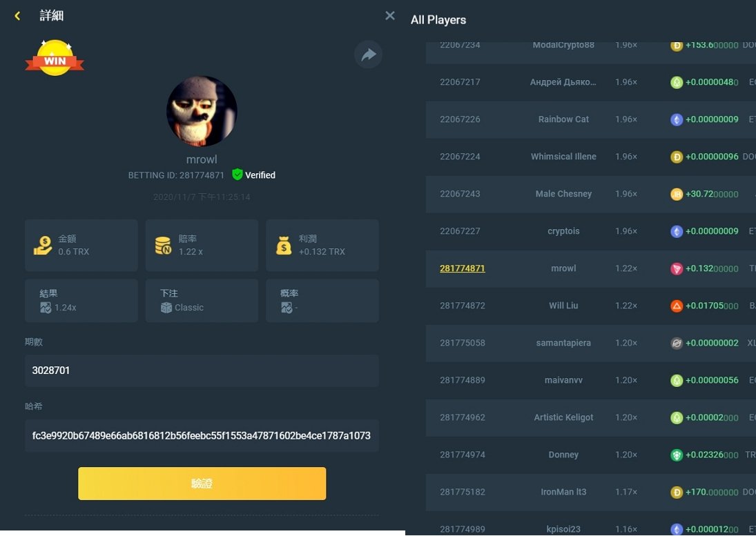The width and height of the screenshot is (756, 536).
Task: Click the 利潤 money bag icon
Action: (x=284, y=246)
